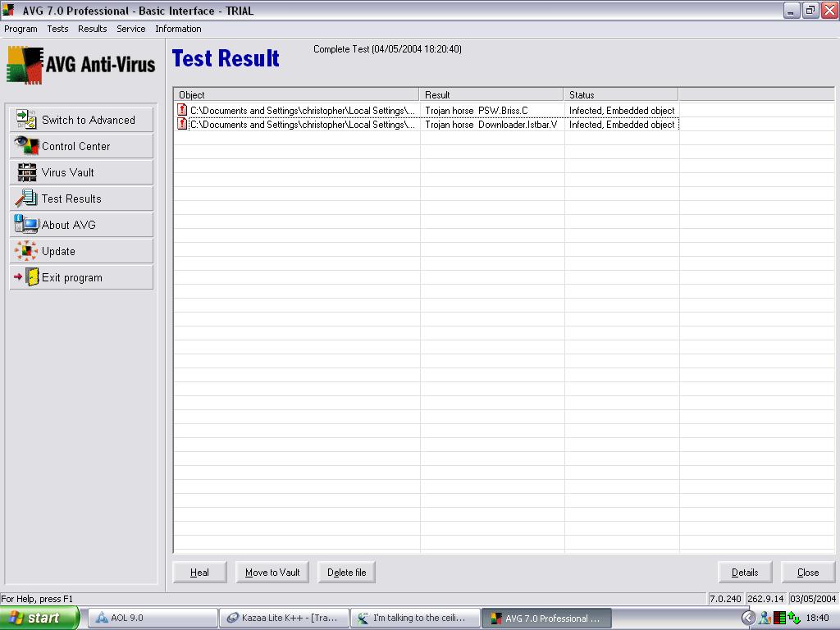This screenshot has height=630, width=840.
Task: Switch to Kazaa Lite K++ taskbar window
Action: pos(284,619)
